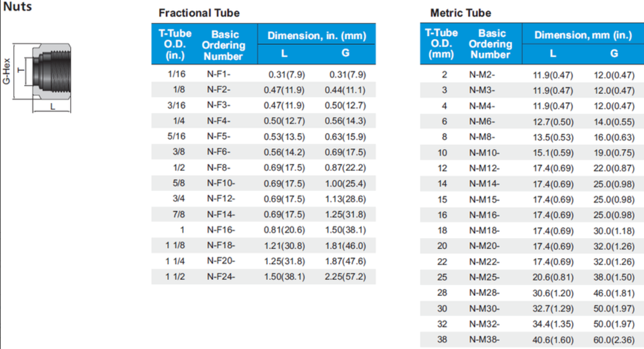This screenshot has height=349, width=644.
Task: Click the G-Hex label on the diagram
Action: tap(6, 70)
